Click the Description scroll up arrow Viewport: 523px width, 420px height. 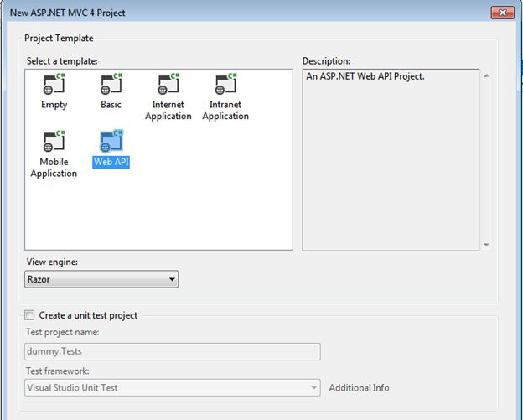pos(487,76)
